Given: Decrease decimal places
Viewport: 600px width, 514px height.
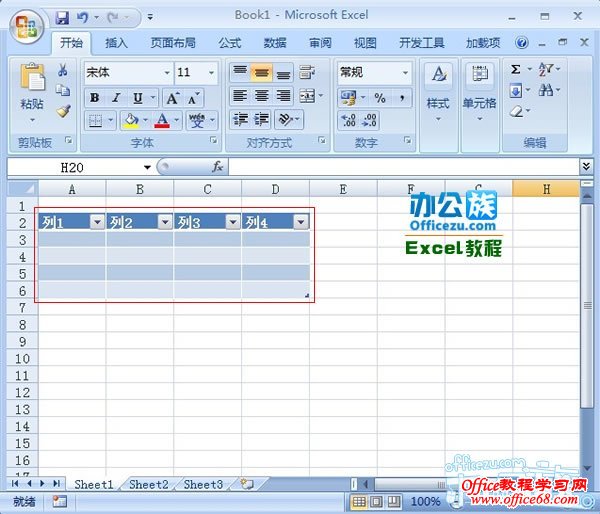Looking at the screenshot, I should click(x=370, y=120).
